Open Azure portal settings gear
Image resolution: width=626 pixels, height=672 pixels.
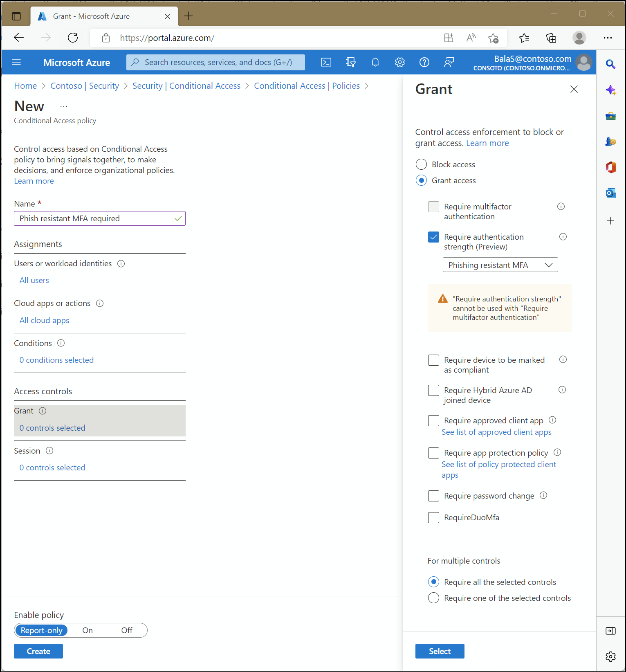399,62
